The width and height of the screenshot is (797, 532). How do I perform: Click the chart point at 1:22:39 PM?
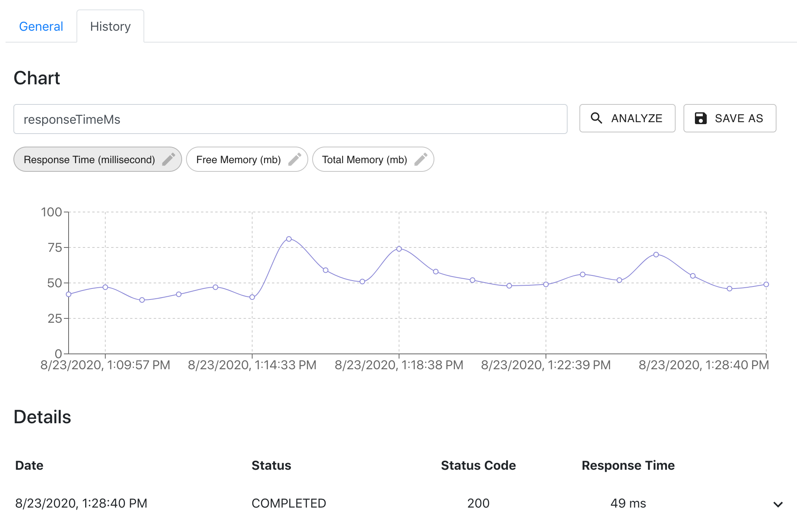pos(546,284)
